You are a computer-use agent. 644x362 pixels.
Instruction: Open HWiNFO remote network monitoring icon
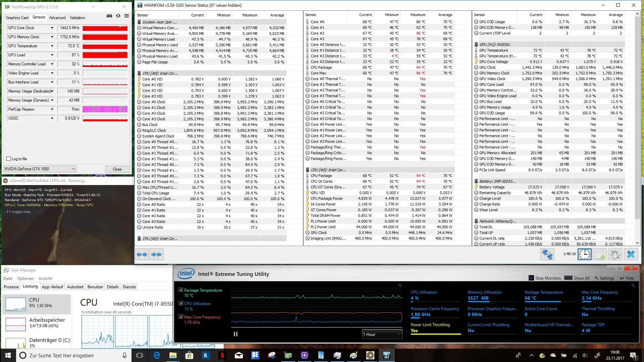[547, 254]
